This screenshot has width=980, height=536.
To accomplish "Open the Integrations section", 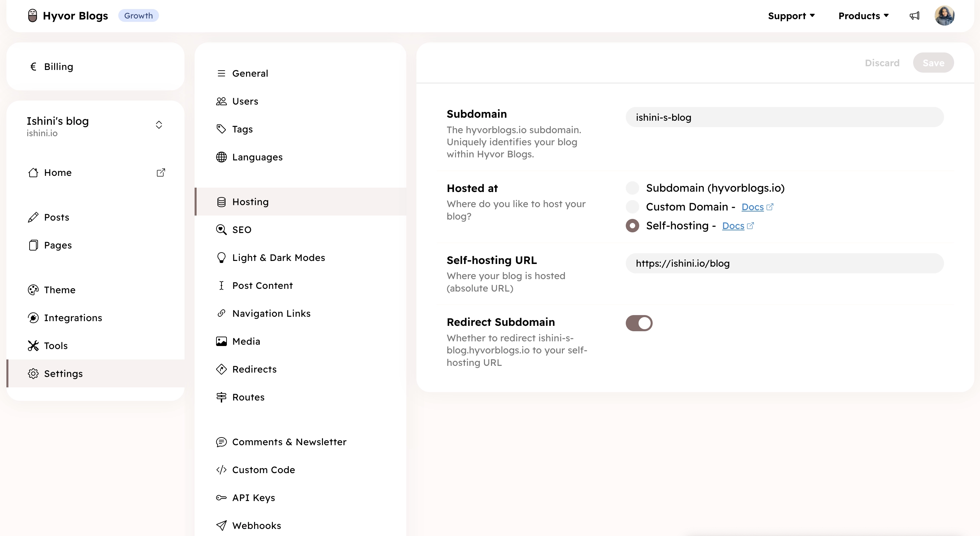I will click(95, 317).
